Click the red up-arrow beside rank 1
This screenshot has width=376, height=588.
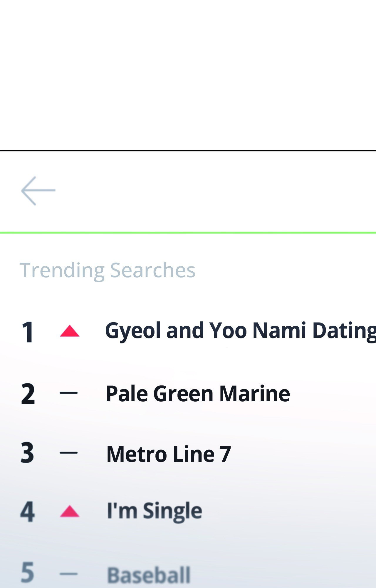click(70, 331)
